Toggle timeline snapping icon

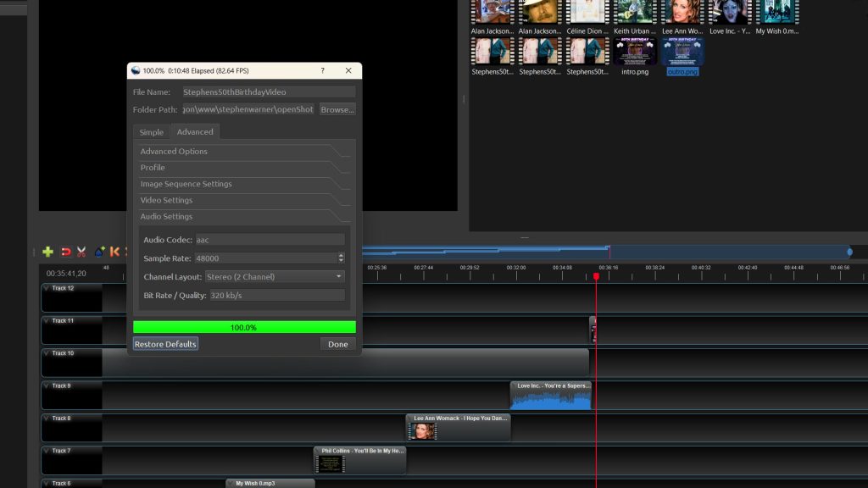(66, 252)
